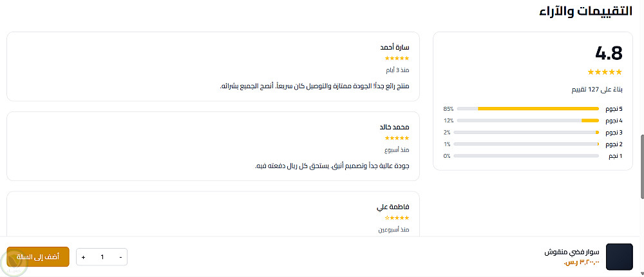Image resolution: width=644 pixels, height=277 pixels.
Task: Select the 1 star rating bar
Action: [x=527, y=156]
